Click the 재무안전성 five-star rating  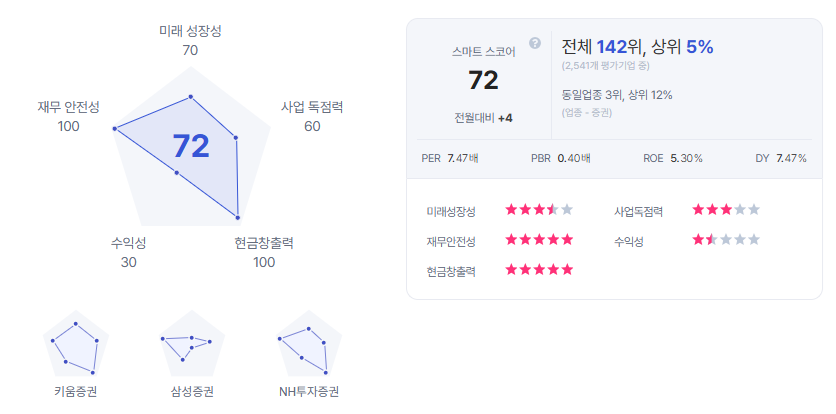click(x=539, y=240)
